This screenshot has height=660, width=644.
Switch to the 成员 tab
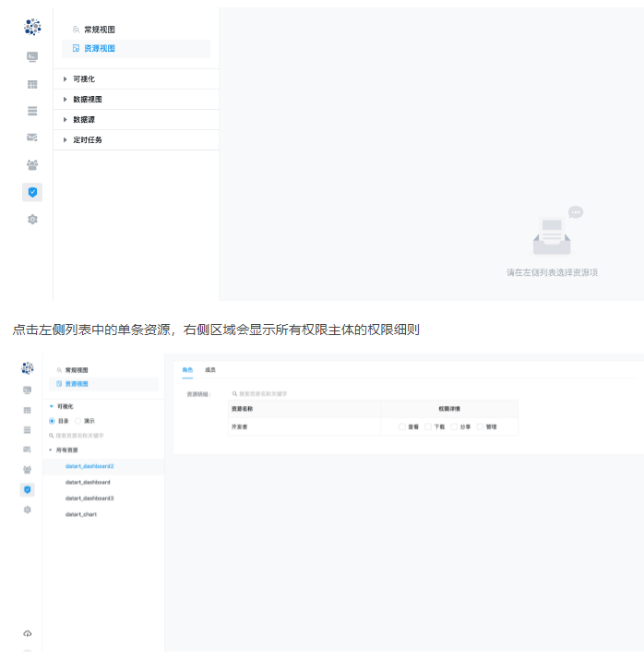[209, 369]
